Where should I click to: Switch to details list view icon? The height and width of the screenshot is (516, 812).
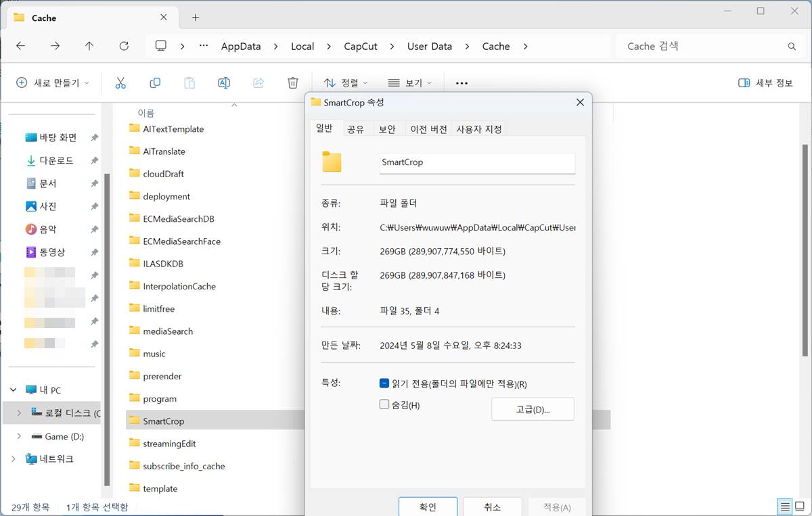(x=785, y=506)
